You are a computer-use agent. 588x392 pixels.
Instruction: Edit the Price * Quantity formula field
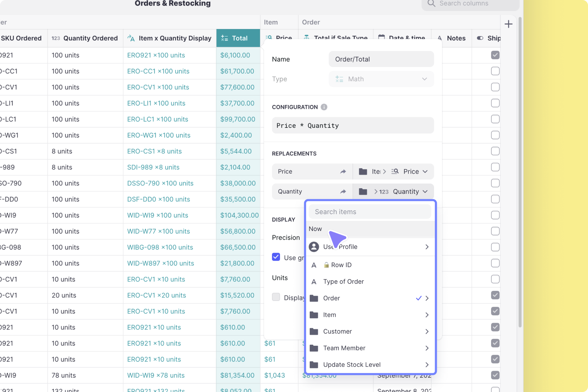(x=352, y=126)
